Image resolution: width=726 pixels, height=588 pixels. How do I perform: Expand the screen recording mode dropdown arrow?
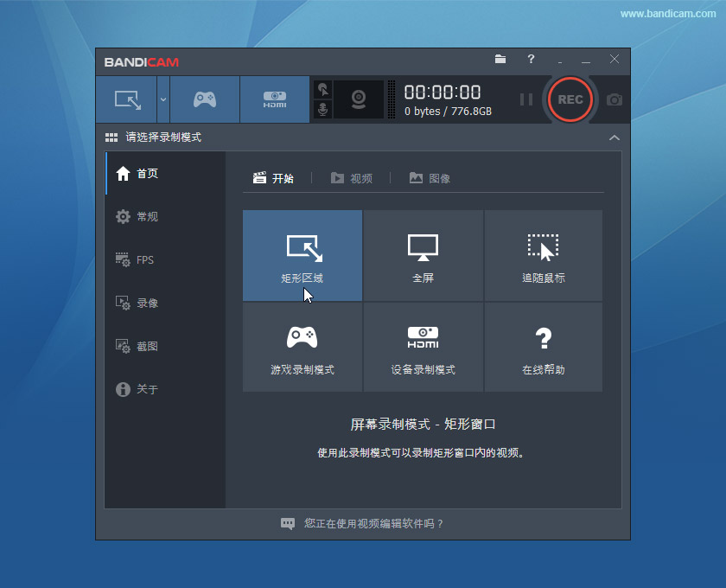[162, 99]
